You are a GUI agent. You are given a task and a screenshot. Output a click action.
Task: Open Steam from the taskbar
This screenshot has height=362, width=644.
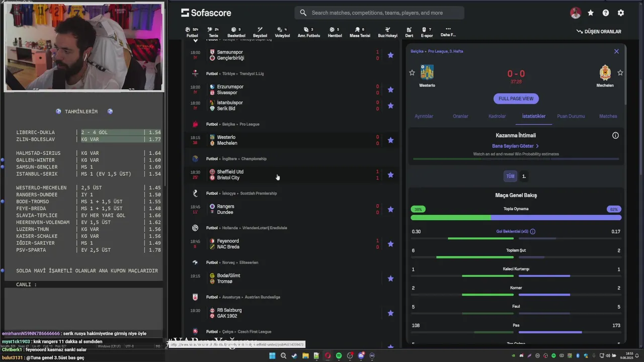click(294, 356)
